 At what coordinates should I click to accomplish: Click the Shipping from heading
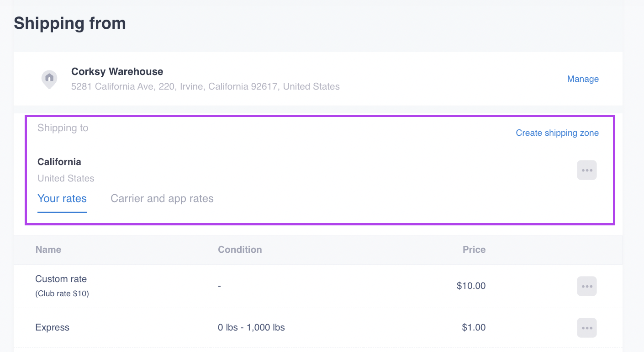(x=70, y=23)
